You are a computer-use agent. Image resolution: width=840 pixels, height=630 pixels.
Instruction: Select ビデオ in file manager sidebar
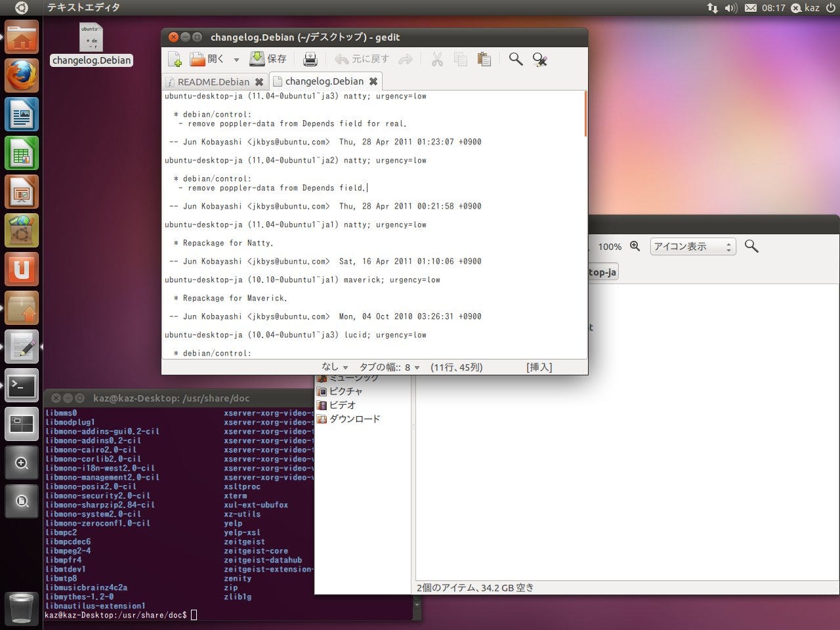pos(337,405)
